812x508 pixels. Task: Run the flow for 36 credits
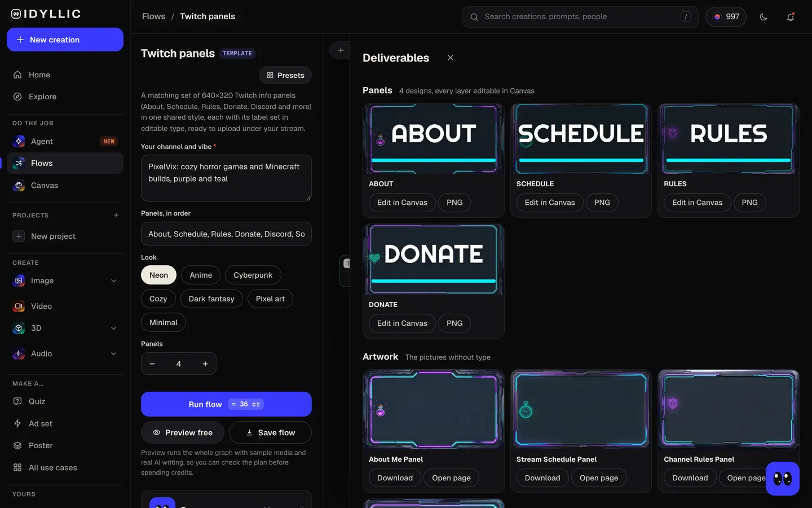pyautogui.click(x=226, y=404)
